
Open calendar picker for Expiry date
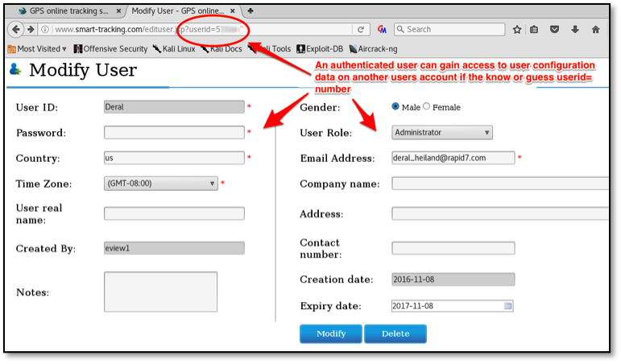point(507,306)
